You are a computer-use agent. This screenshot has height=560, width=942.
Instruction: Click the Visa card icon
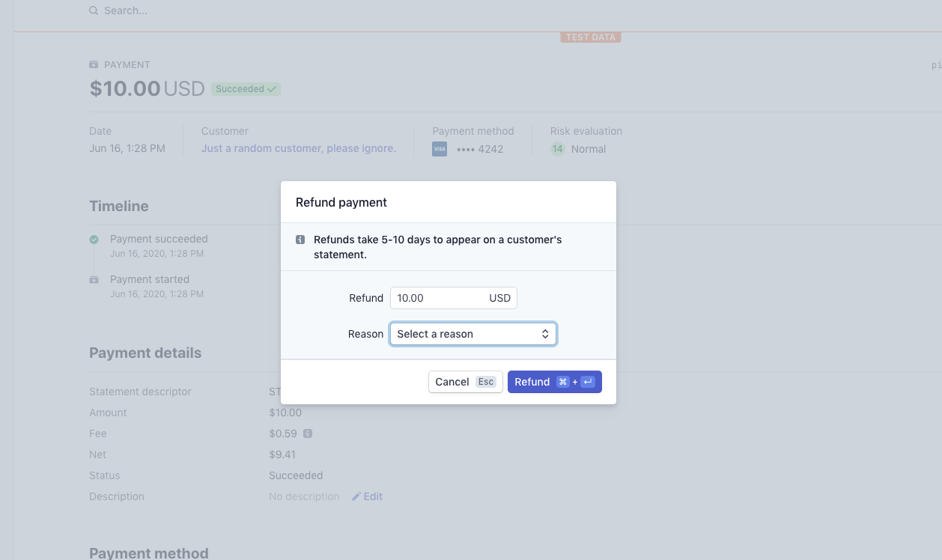pyautogui.click(x=440, y=149)
